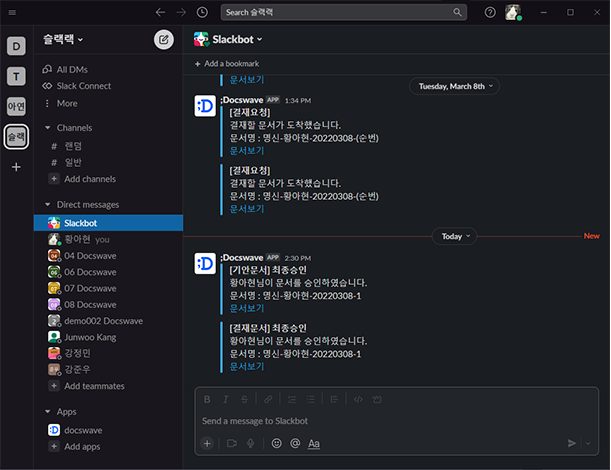Collapse the Apps section
This screenshot has height=470, width=611.
(48, 412)
